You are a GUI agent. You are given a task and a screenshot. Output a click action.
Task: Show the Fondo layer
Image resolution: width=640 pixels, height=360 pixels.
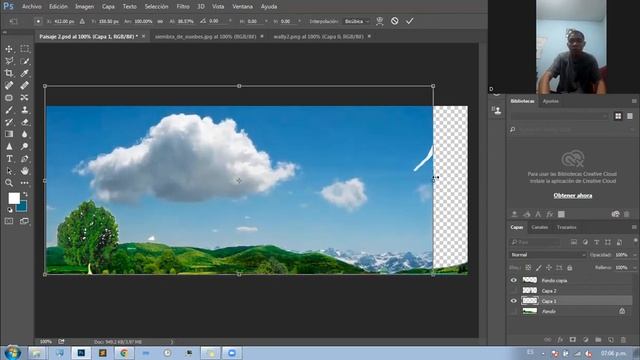click(x=513, y=311)
